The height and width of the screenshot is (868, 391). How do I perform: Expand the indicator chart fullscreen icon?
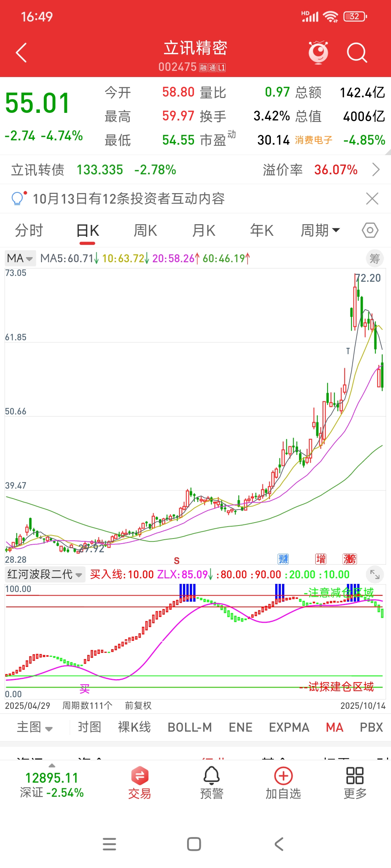(x=375, y=574)
